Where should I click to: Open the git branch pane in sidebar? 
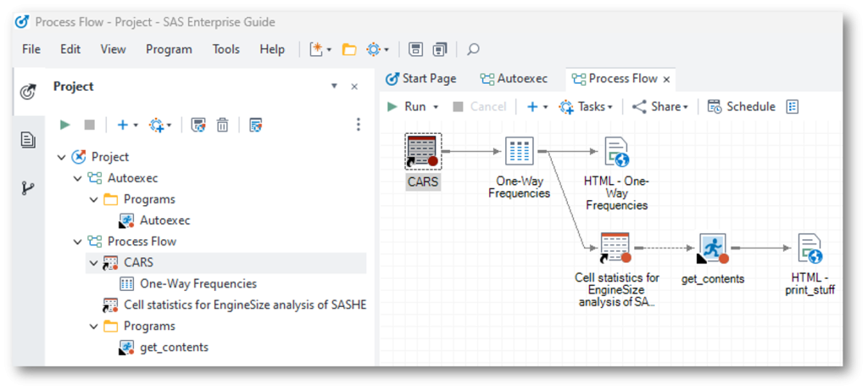(x=28, y=187)
